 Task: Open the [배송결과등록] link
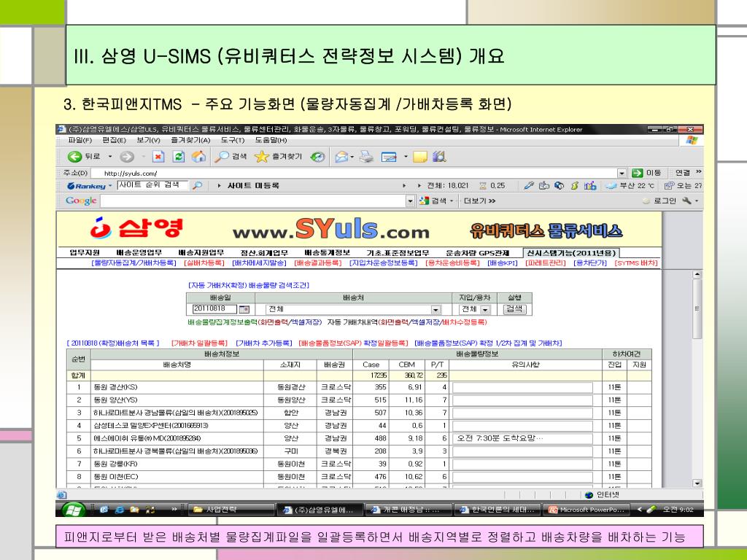pos(318,262)
